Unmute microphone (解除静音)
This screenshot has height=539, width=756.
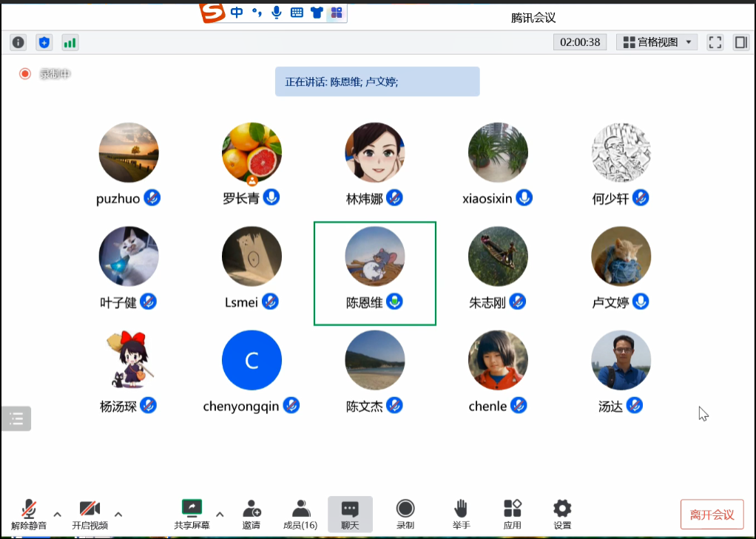click(x=29, y=514)
